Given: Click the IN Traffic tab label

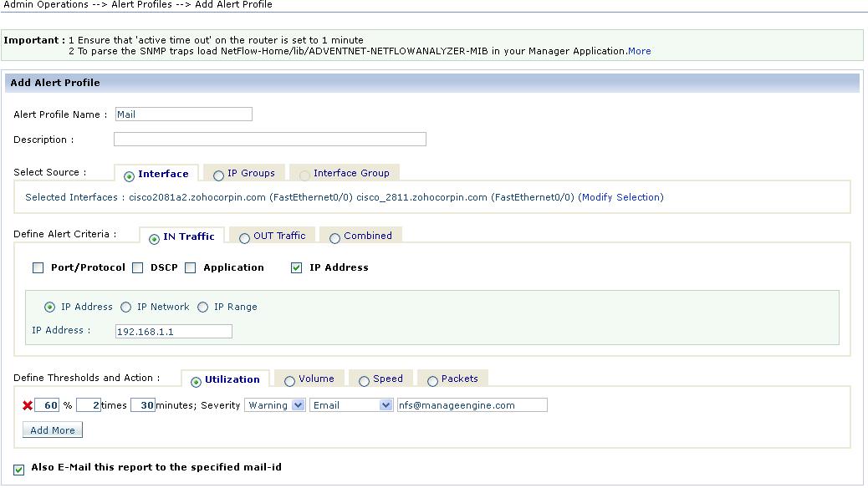Looking at the screenshot, I should click(x=189, y=236).
